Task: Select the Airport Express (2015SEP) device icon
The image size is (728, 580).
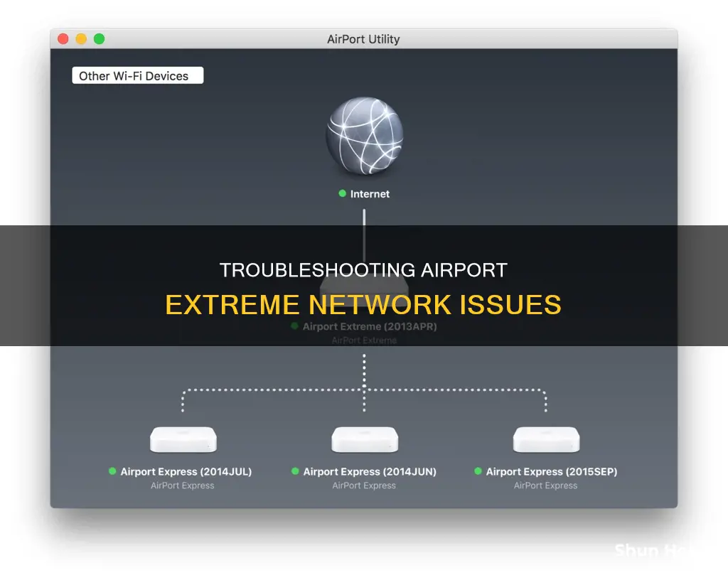Action: coord(546,439)
